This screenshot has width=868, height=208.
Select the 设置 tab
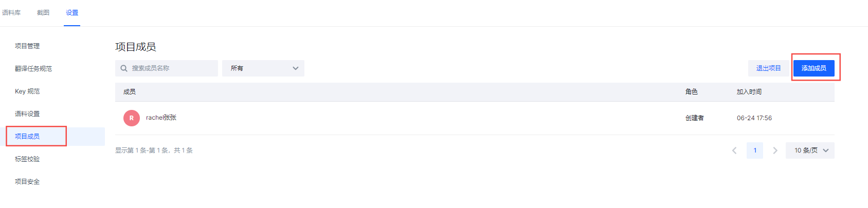pos(72,13)
